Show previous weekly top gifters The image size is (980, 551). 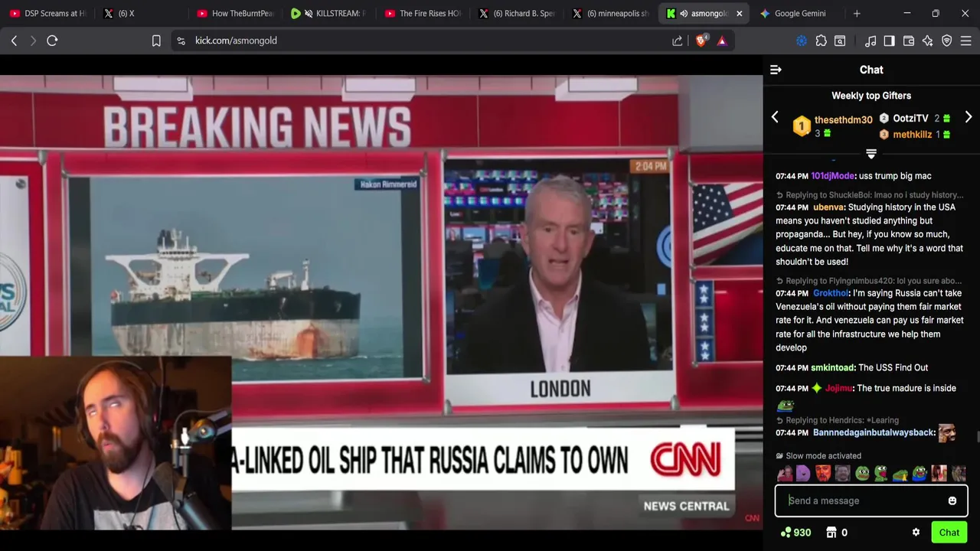tap(775, 117)
